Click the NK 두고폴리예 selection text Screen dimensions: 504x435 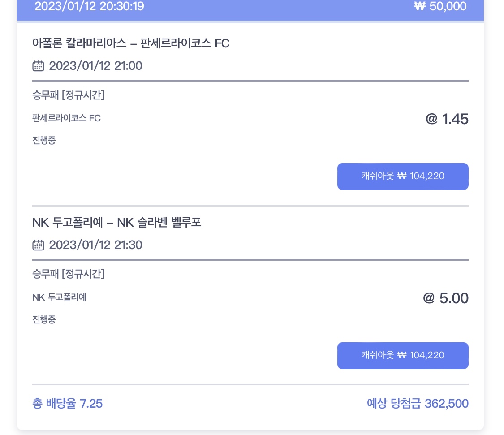click(60, 297)
